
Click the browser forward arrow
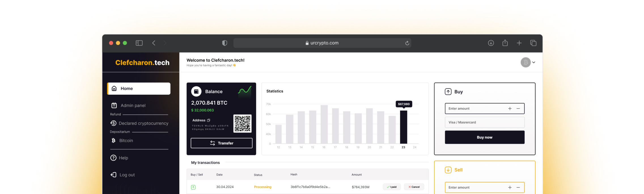coord(165,43)
